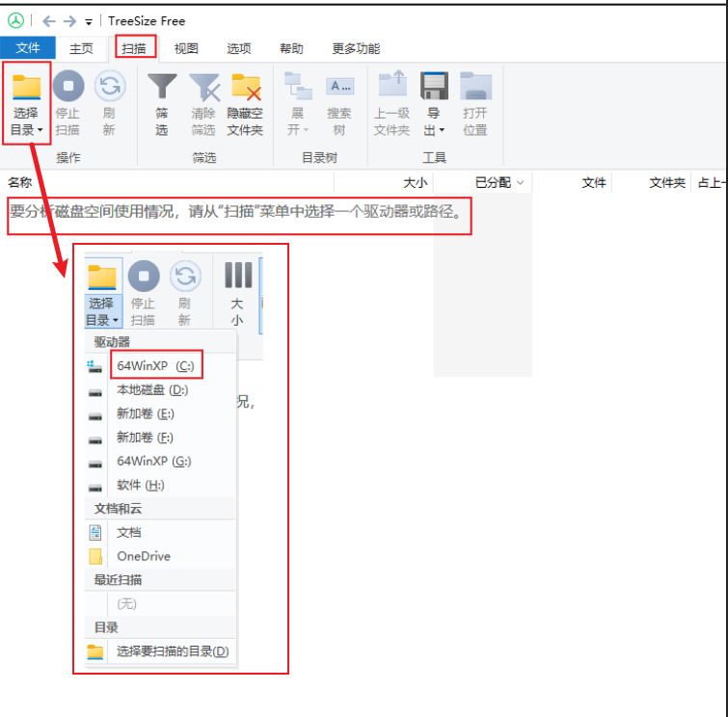Click the 刷新 refresh icon in the main ribbon
This screenshot has height=717, width=728.
(110, 86)
